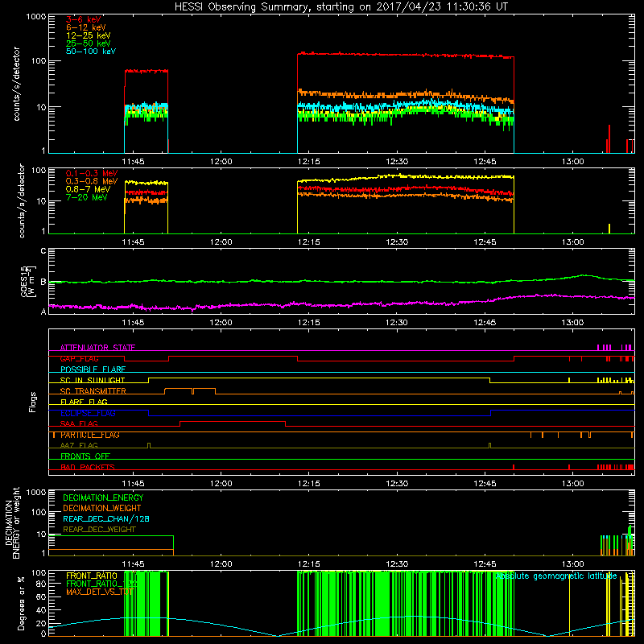
Task: Click the POSSIBLE_FLARE flag label
Action: point(93,369)
